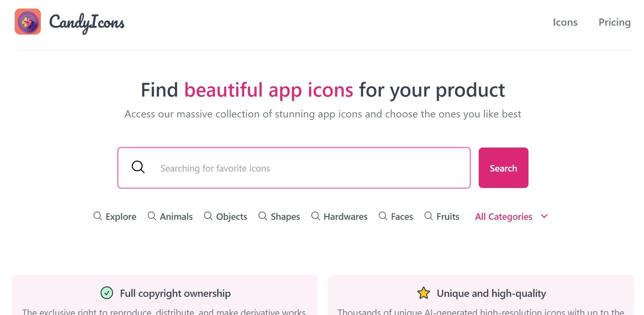
Task: Click the chevron next to All Categories
Action: coord(544,216)
